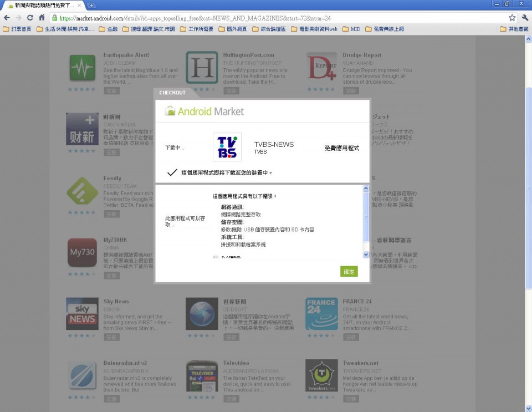
Task: Click the Feedly app icon
Action: pyautogui.click(x=82, y=191)
